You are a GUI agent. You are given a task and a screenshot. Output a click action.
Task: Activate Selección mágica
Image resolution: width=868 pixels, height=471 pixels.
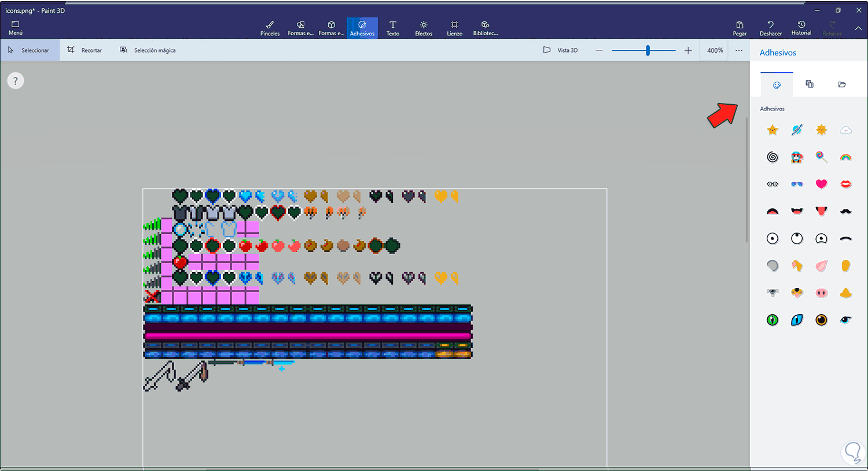[x=148, y=50]
